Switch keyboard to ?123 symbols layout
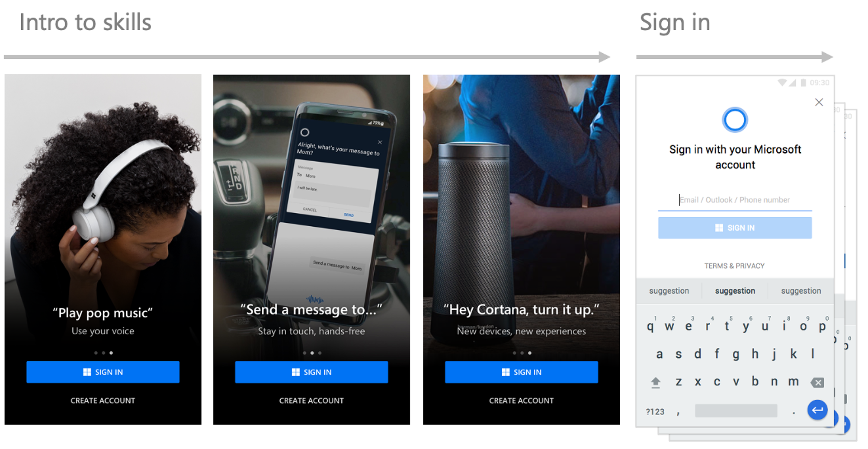This screenshot has width=868, height=449. 655,412
